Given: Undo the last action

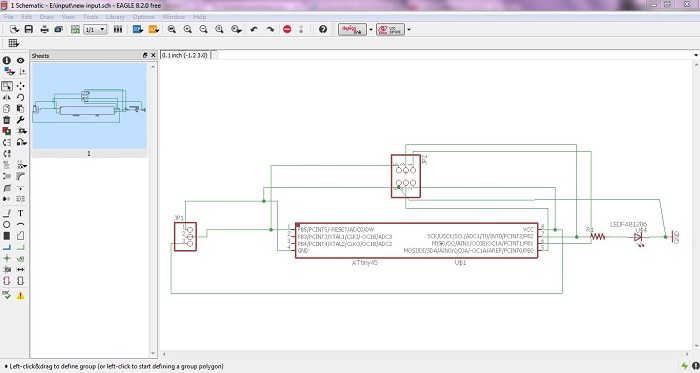Looking at the screenshot, I should pos(254,29).
